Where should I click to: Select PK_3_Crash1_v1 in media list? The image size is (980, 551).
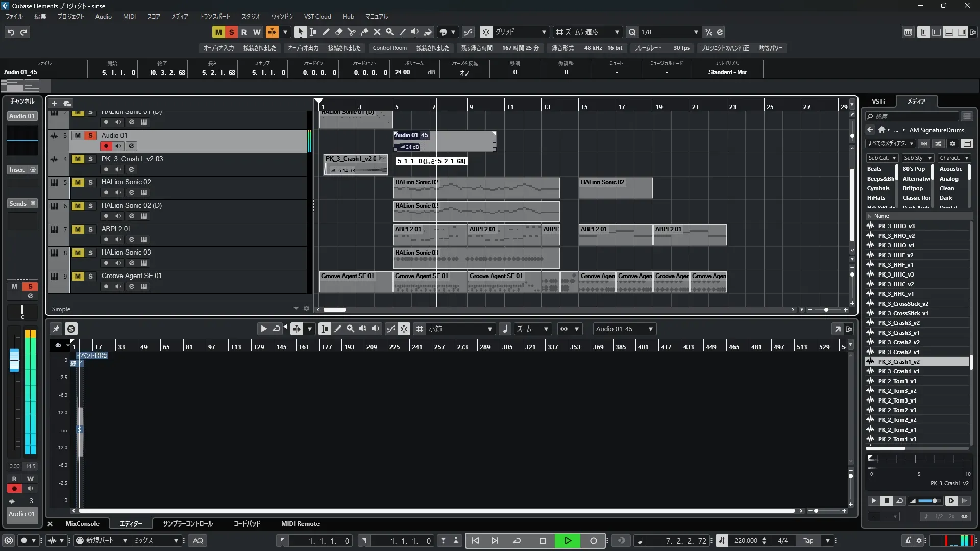[x=898, y=371]
